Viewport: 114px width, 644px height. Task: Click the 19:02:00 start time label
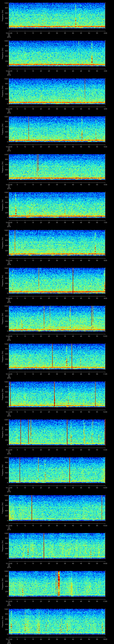click(9, 71)
